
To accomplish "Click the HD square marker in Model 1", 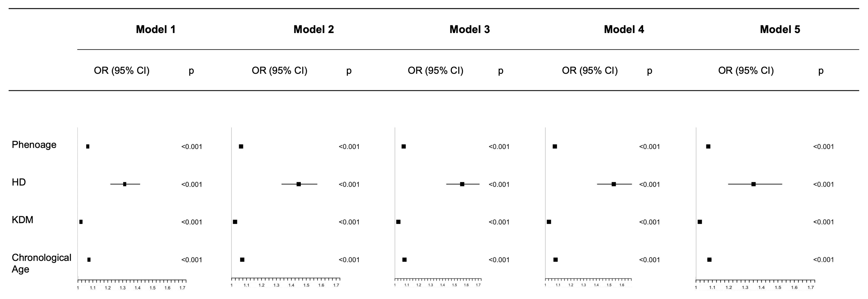I will [125, 184].
